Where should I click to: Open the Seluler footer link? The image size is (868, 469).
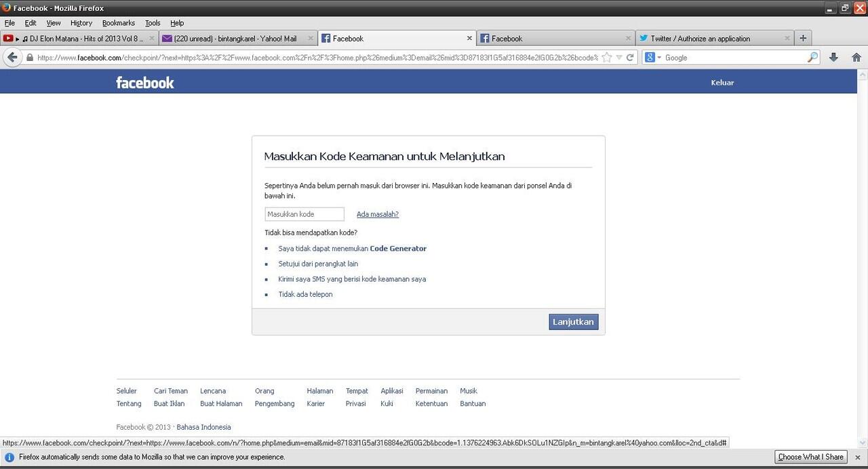coord(127,391)
